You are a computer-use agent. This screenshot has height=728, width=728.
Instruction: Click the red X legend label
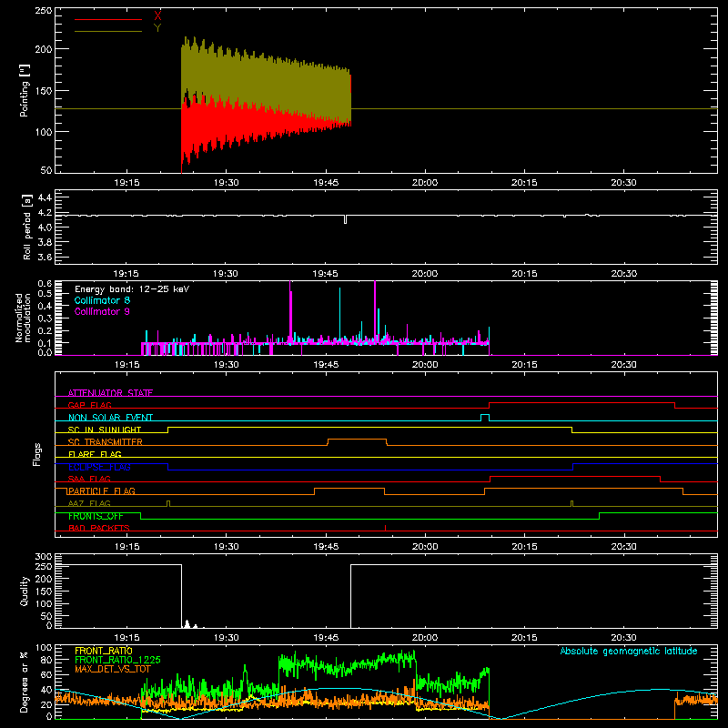point(157,16)
